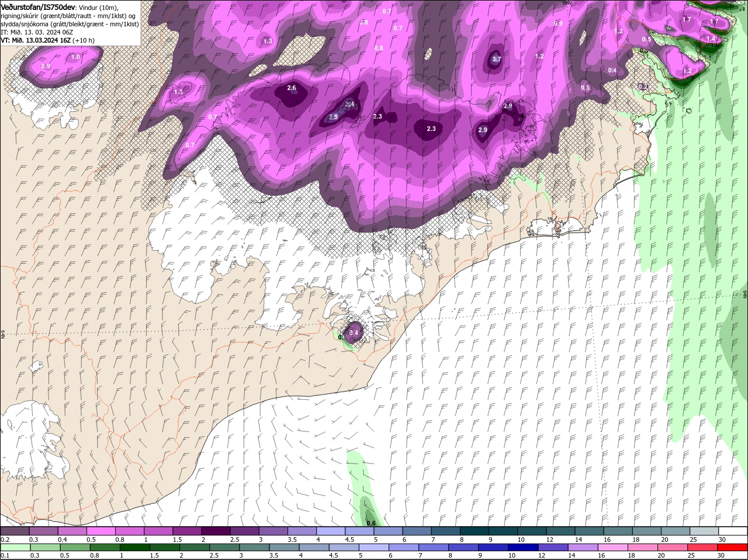Click the 2.6 snowfall value on the map
The height and width of the screenshot is (560, 748).
point(292,88)
